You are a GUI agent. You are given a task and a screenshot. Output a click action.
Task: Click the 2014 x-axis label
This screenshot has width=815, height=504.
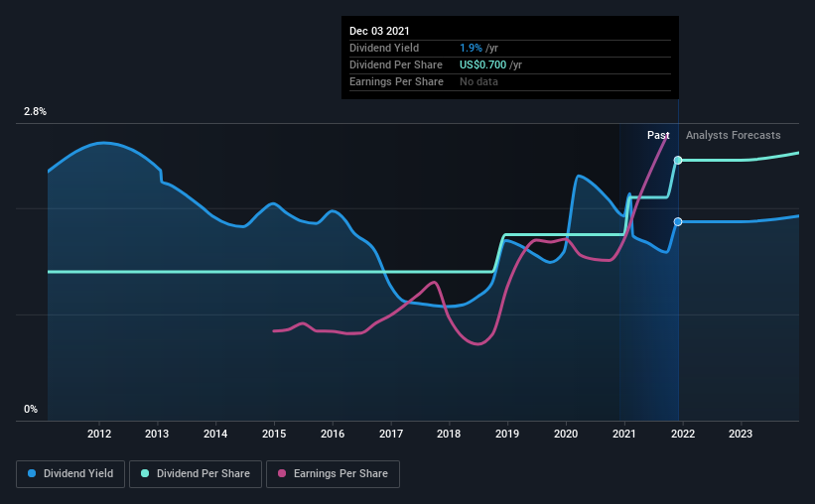[x=215, y=434]
